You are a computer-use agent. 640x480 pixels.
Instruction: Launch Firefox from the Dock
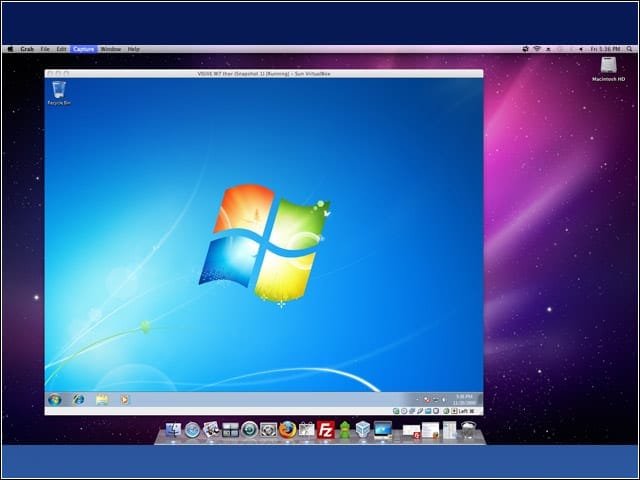pyautogui.click(x=288, y=431)
